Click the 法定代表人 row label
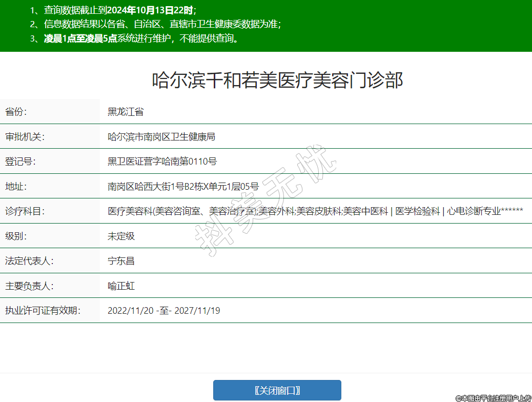 pyautogui.click(x=29, y=261)
